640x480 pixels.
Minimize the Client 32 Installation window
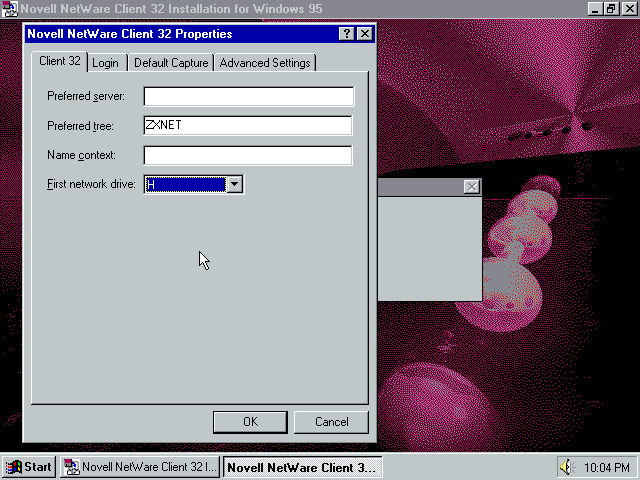[x=595, y=9]
